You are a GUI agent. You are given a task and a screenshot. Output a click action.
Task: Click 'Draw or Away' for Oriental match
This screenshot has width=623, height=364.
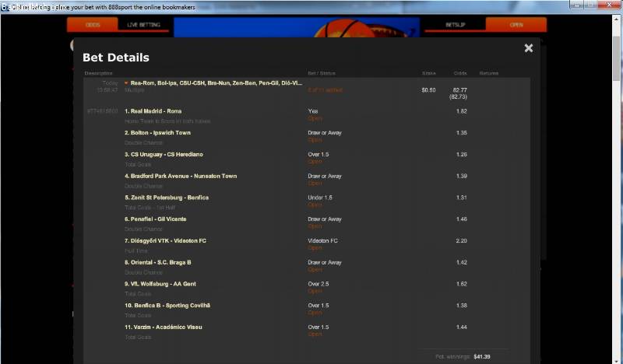325,262
